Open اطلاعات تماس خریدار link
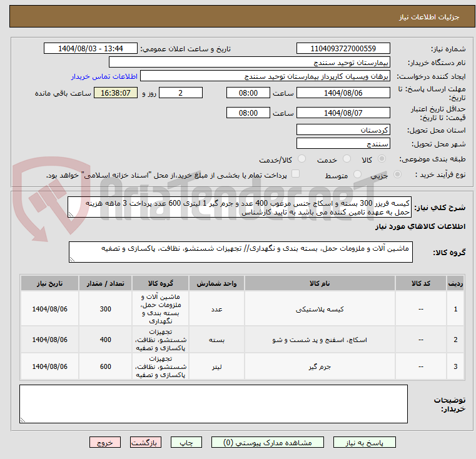This screenshot has height=459, width=476. 104,76
